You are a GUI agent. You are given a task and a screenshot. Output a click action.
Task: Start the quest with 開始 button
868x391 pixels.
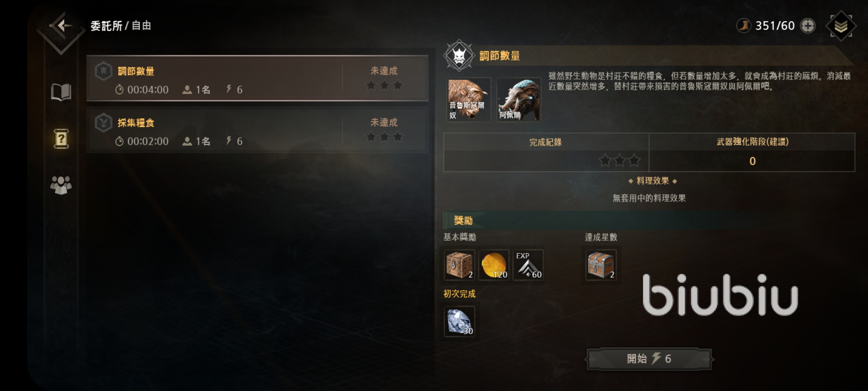(649, 359)
